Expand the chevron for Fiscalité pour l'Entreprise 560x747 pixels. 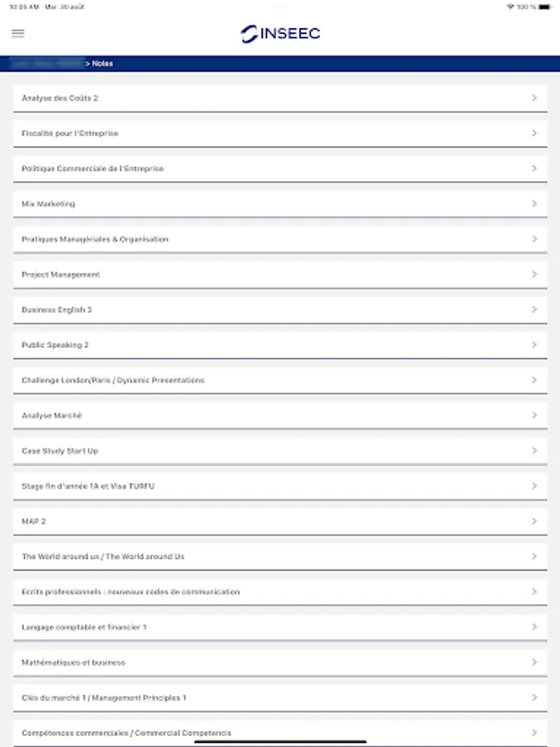tap(534, 134)
